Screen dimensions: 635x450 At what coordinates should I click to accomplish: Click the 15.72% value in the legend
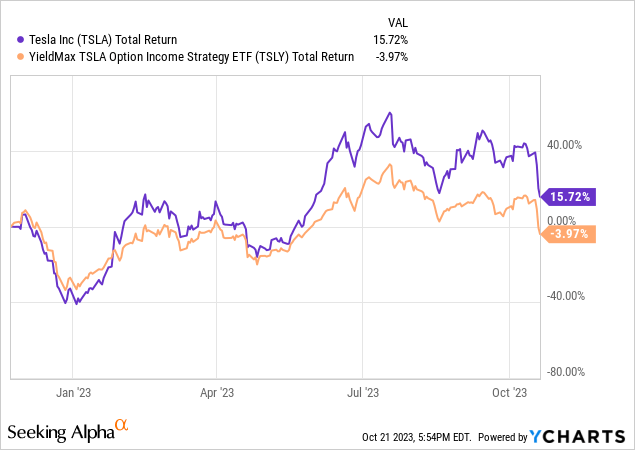392,40
